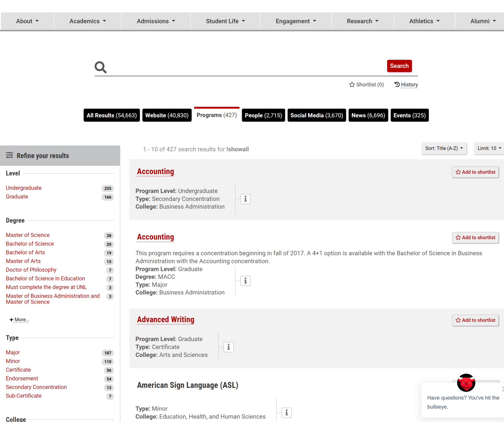Click the red bull mascot chat avatar
Image resolution: width=504 pixels, height=422 pixels.
(x=466, y=383)
